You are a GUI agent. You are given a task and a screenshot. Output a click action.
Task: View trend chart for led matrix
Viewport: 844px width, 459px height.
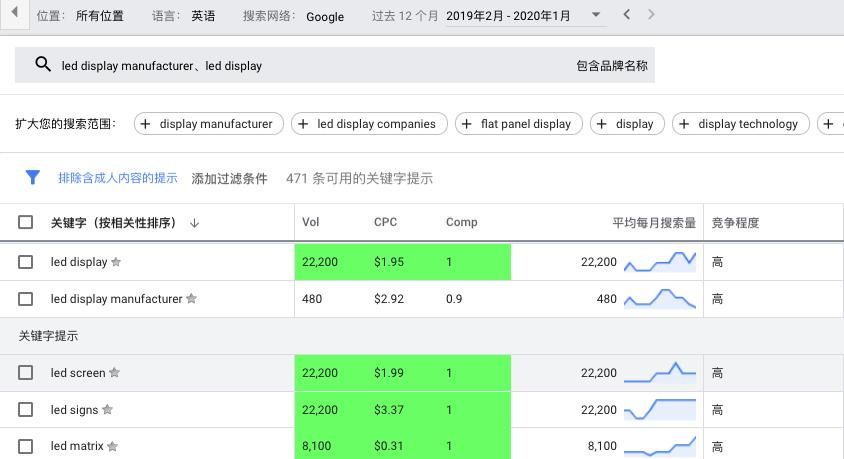660,446
